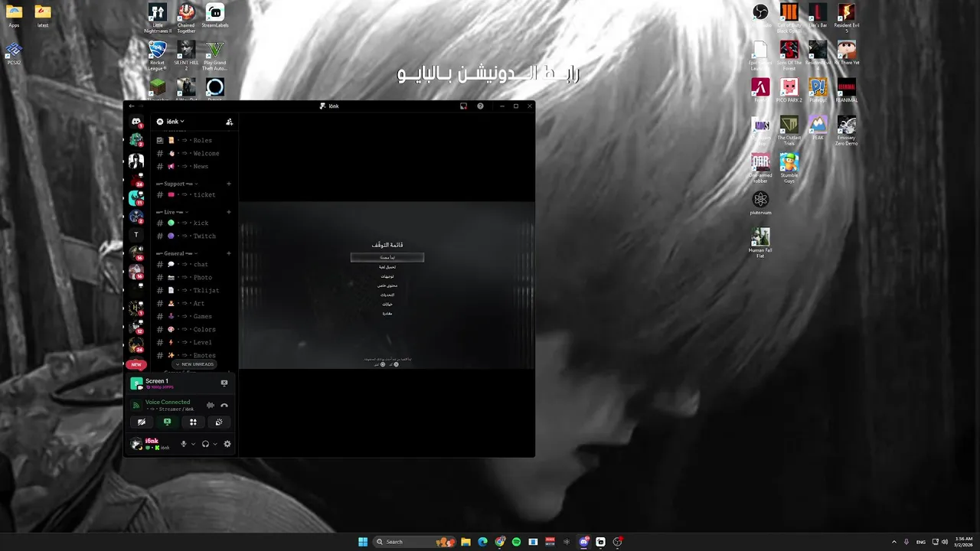Image resolution: width=980 pixels, height=551 pixels.
Task: Mute the microphone in user panel
Action: (x=183, y=444)
